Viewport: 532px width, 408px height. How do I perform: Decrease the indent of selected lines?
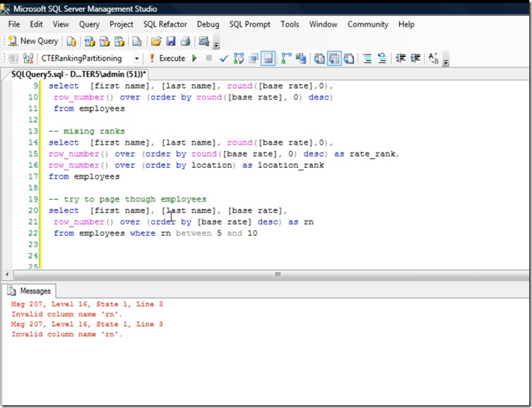(x=401, y=59)
